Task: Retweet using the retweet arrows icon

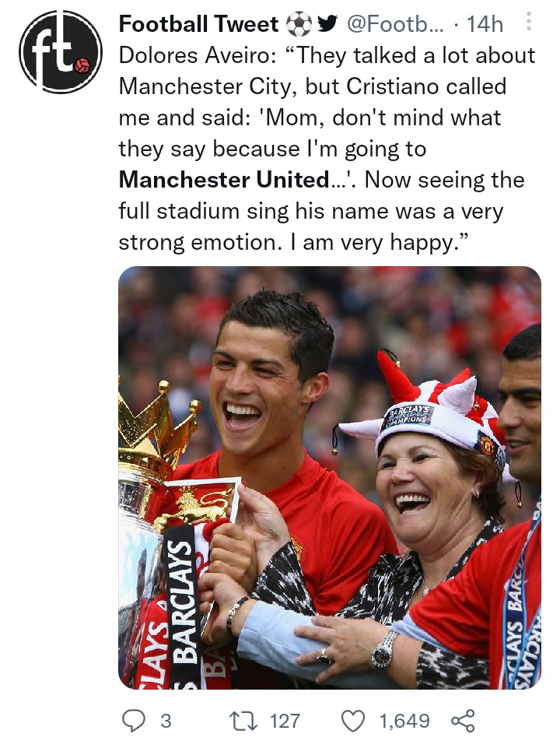Action: [243, 720]
